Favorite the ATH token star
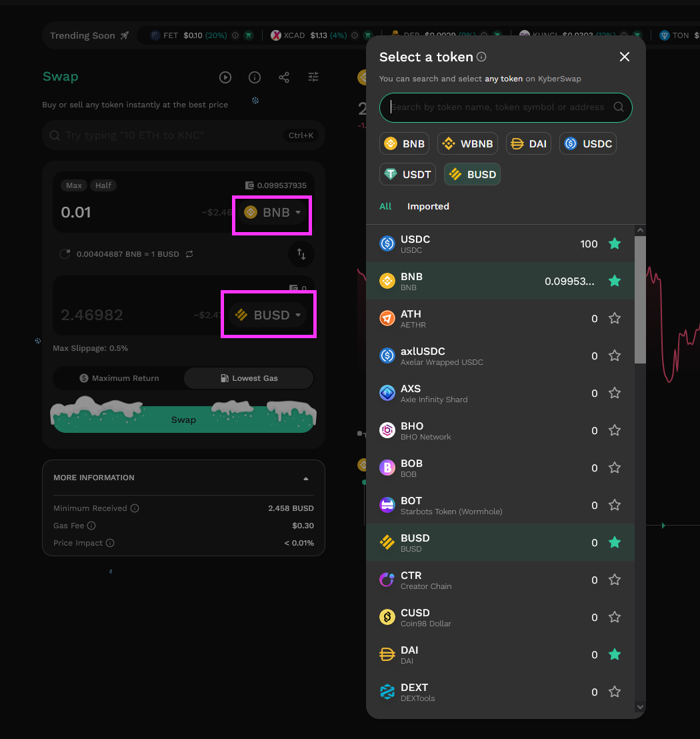Viewport: 700px width, 739px height. 614,318
